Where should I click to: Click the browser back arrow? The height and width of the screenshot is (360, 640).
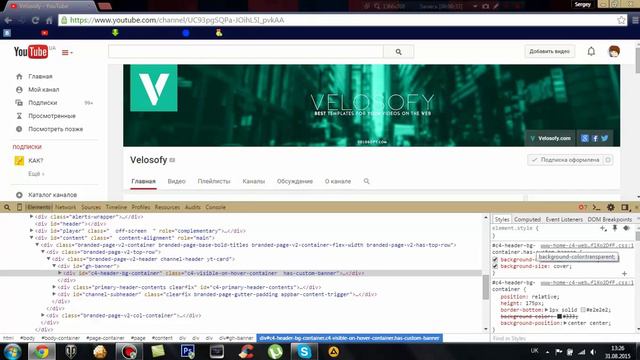point(8,20)
